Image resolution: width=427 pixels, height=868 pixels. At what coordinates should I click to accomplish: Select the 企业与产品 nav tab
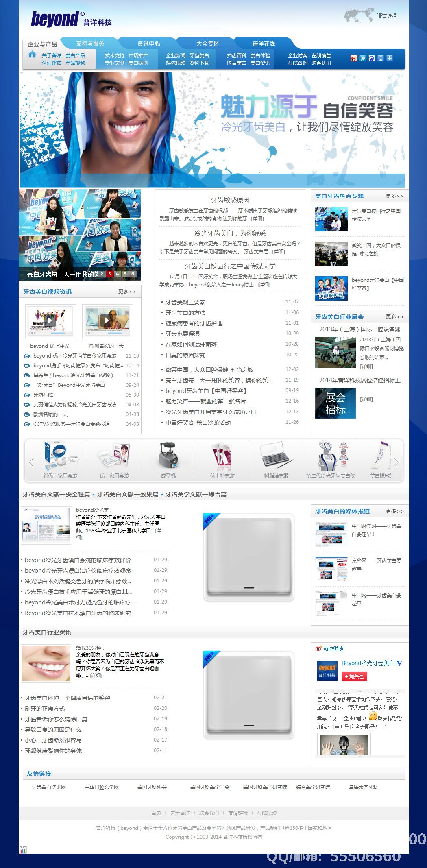pyautogui.click(x=42, y=44)
